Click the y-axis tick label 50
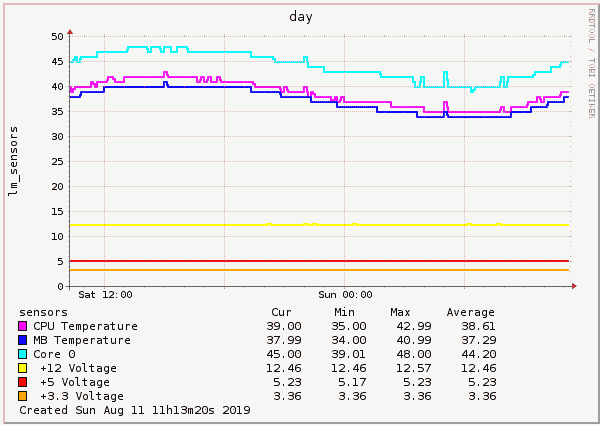 pyautogui.click(x=57, y=37)
